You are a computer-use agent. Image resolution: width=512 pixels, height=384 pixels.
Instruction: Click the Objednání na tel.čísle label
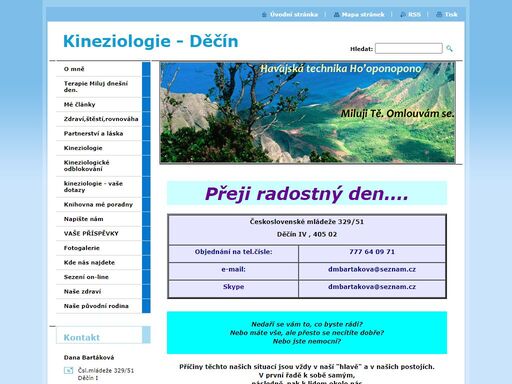coord(233,252)
